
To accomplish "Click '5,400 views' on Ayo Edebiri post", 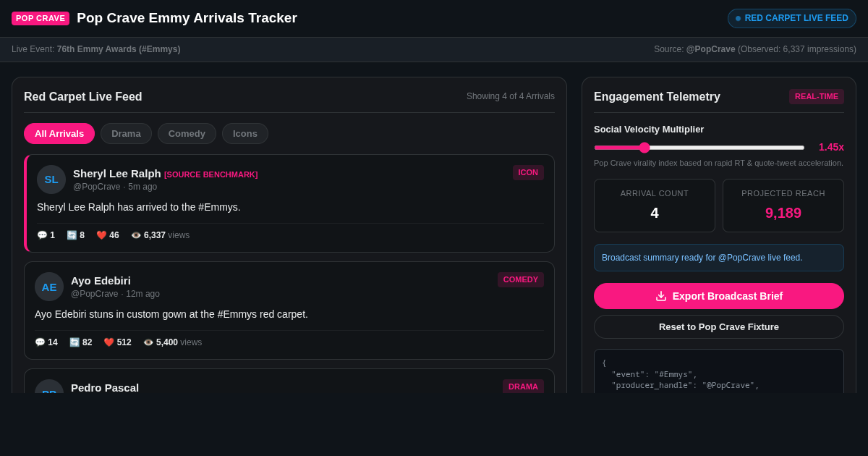I will (x=179, y=342).
